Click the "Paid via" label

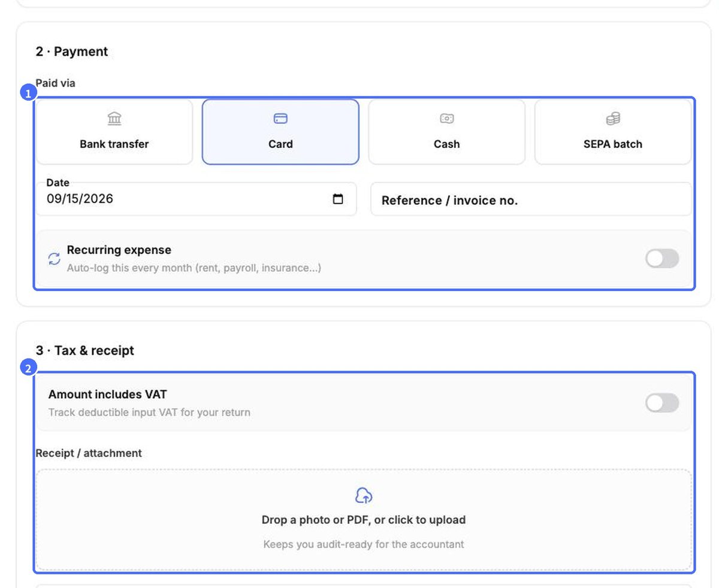coord(55,83)
